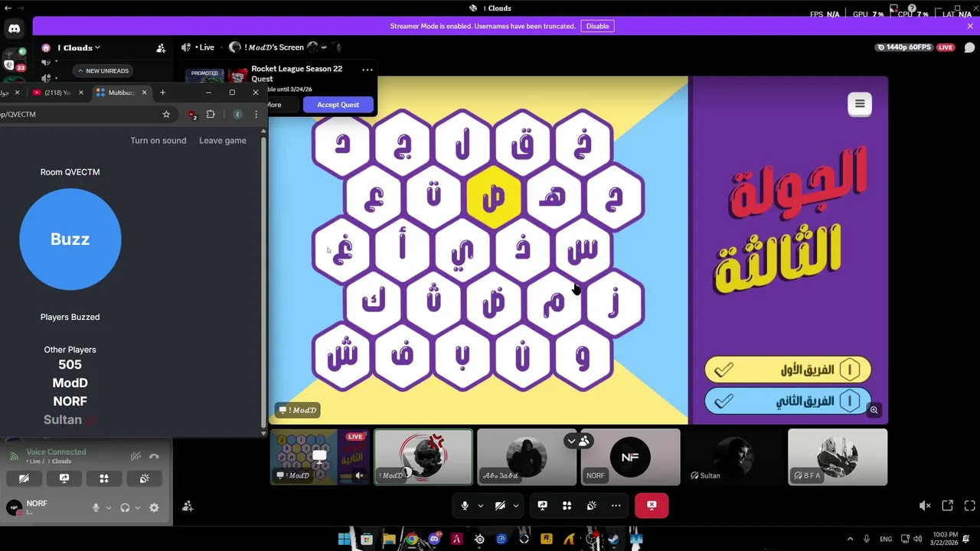Accept the Rocket League Quest
The image size is (980, 551).
point(338,105)
